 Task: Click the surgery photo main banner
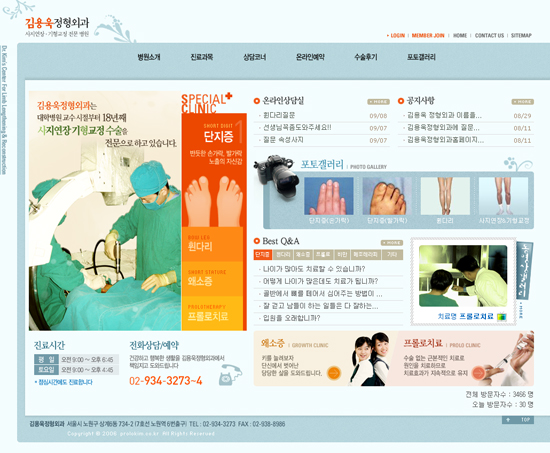(105, 211)
